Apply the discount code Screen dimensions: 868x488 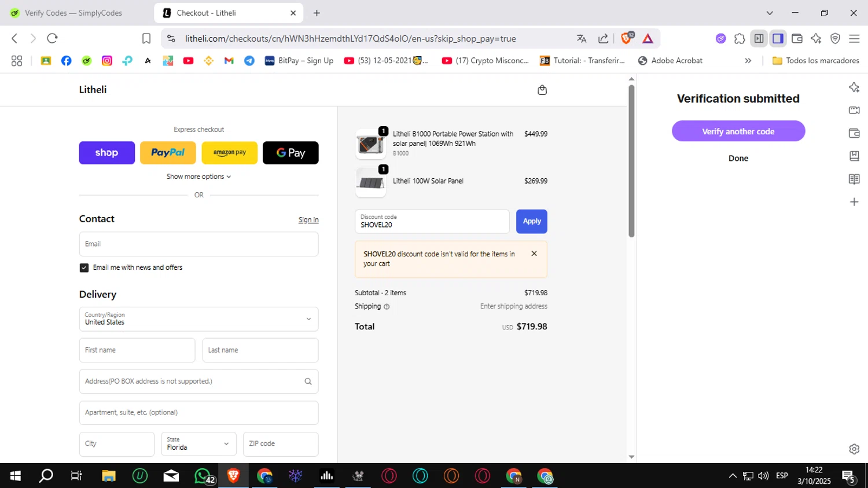(531, 221)
